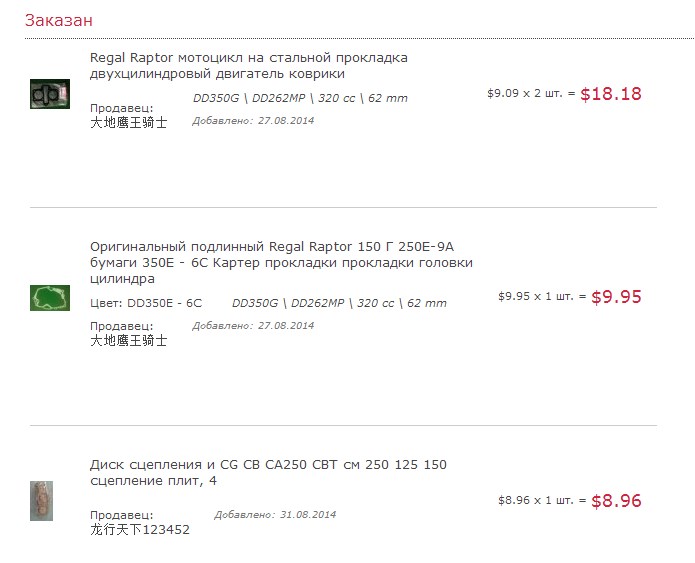Click the $18.18 total price
This screenshot has height=563, width=695.
[611, 94]
